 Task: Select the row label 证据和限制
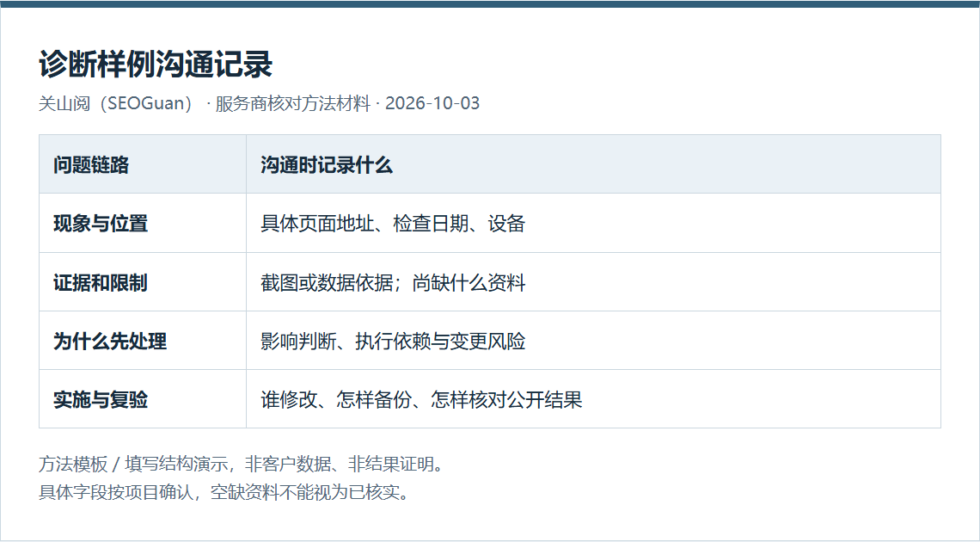click(101, 282)
